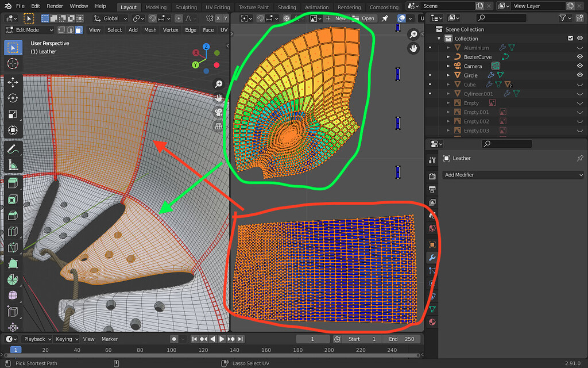The width and height of the screenshot is (588, 368).
Task: Click the 3D viewport pan hand icon
Action: pos(219,98)
